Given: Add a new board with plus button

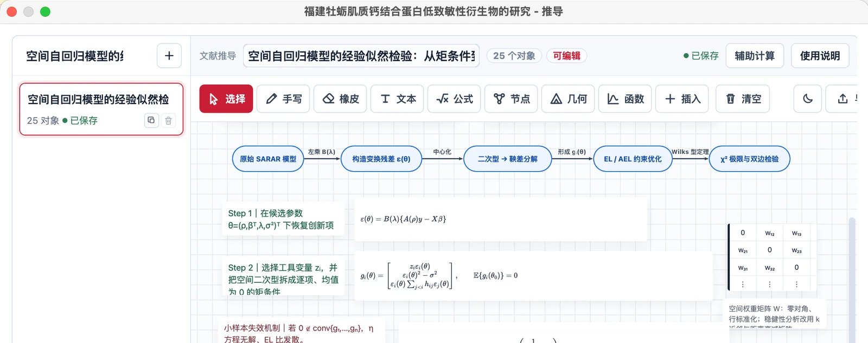Looking at the screenshot, I should [x=169, y=56].
